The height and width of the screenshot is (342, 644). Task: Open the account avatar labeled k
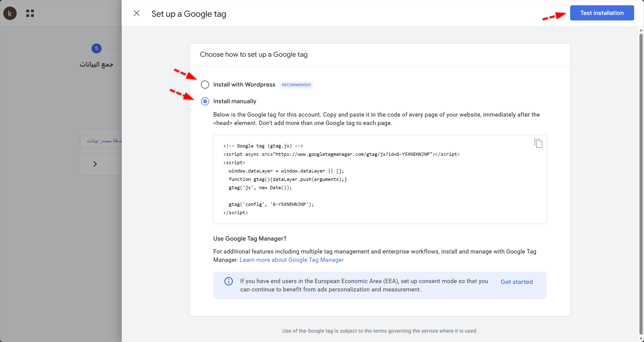click(x=10, y=13)
